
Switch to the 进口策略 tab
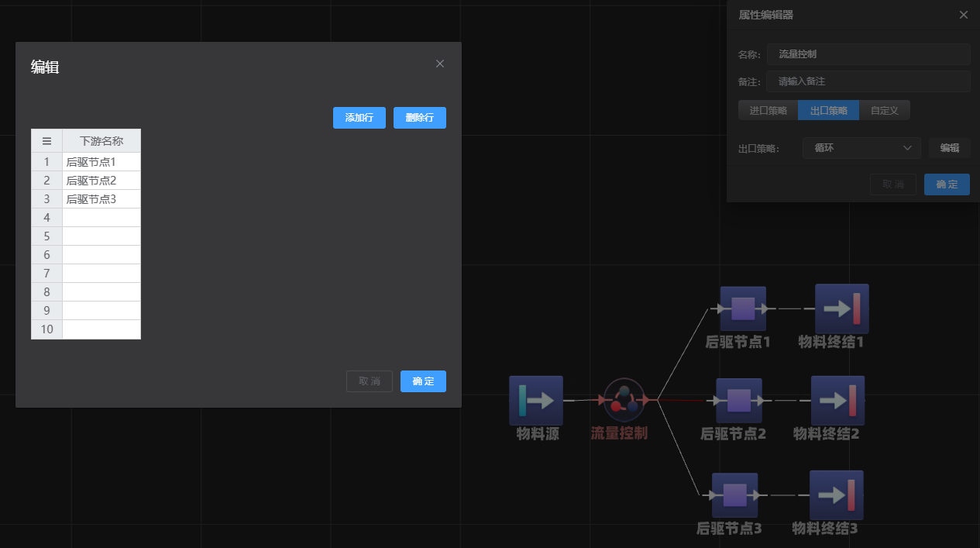click(x=768, y=111)
